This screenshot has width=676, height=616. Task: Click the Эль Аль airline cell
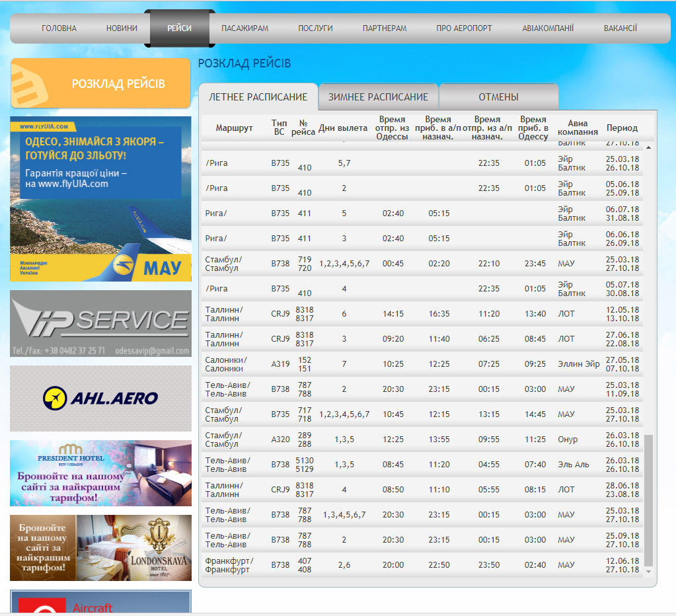coord(574,465)
